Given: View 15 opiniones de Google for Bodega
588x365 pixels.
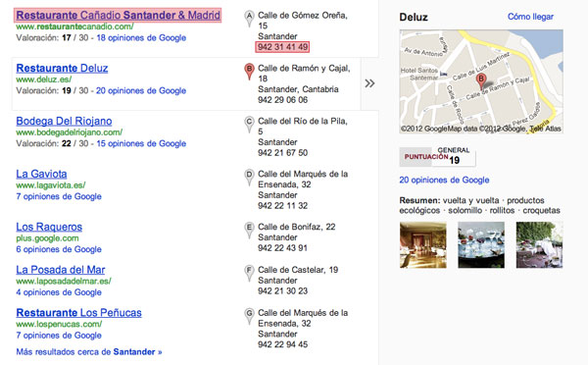Looking at the screenshot, I should pyautogui.click(x=141, y=143).
